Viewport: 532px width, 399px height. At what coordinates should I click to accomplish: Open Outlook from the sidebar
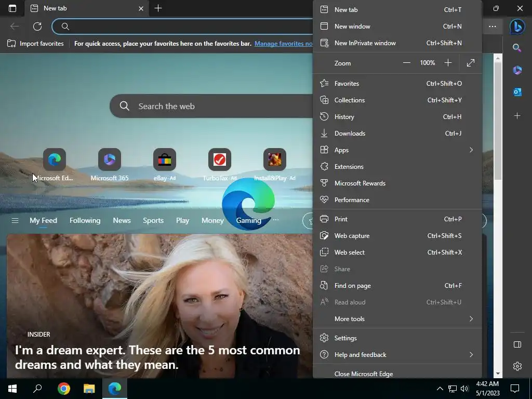tap(517, 92)
